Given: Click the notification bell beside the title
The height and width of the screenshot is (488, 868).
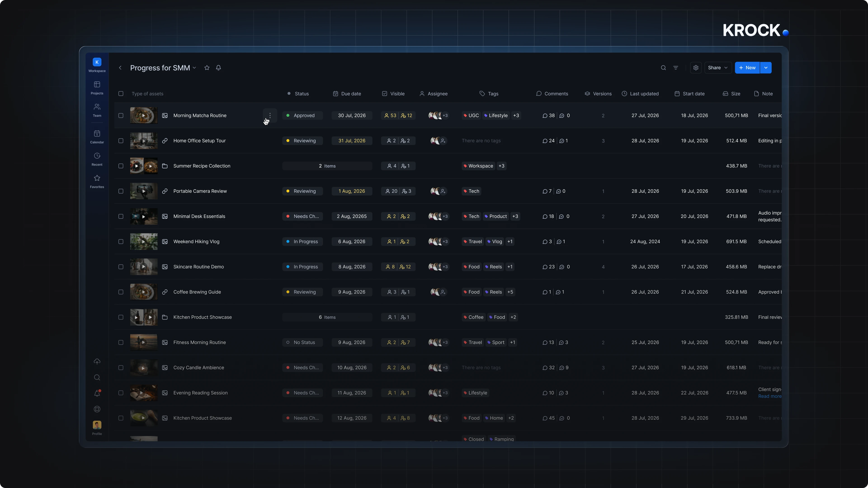Looking at the screenshot, I should (218, 68).
